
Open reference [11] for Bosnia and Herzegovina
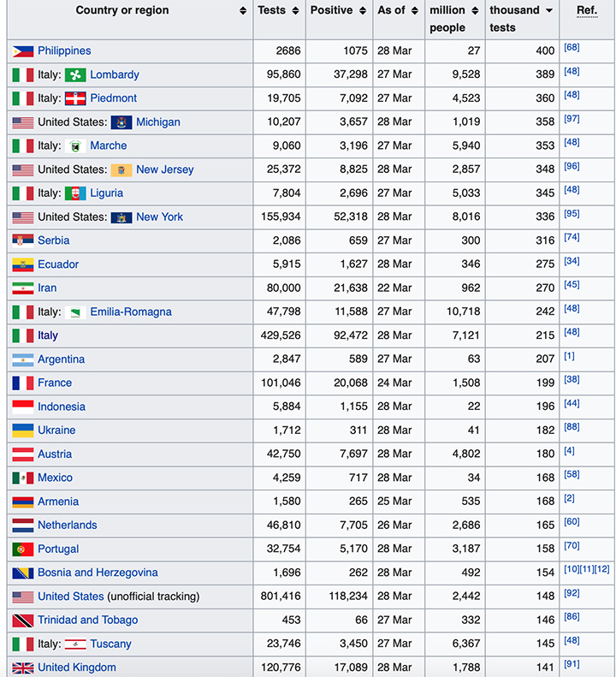tap(587, 569)
